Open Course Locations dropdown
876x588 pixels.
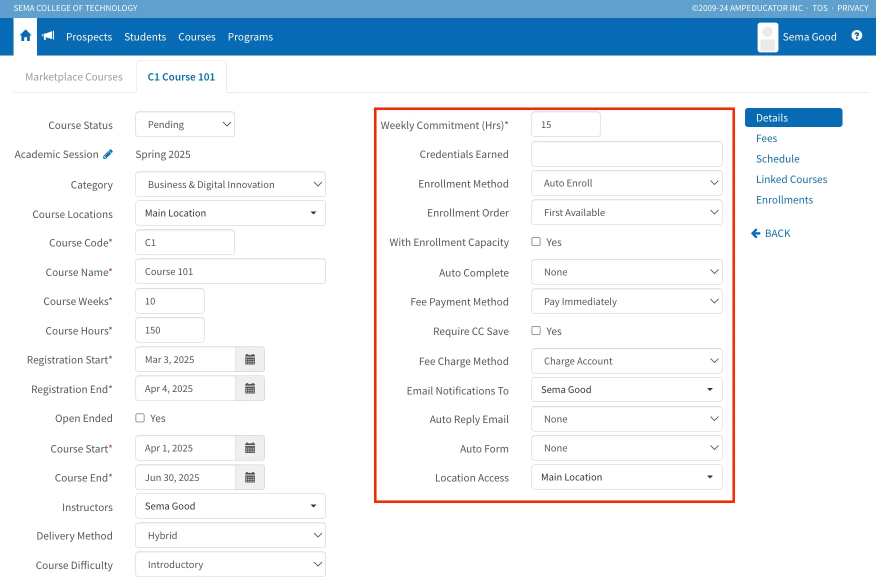(230, 213)
